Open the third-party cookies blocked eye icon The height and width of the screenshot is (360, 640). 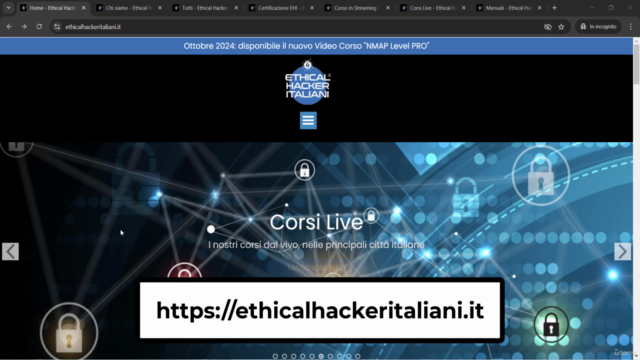point(548,27)
